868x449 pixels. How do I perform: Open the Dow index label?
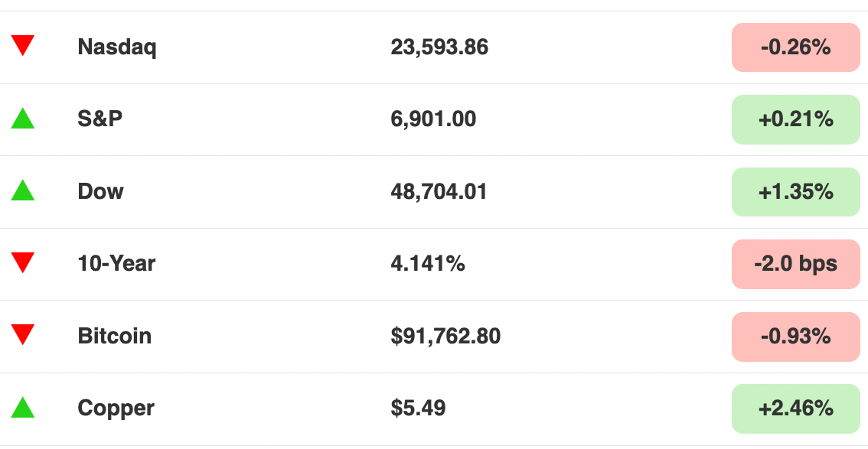click(x=100, y=191)
